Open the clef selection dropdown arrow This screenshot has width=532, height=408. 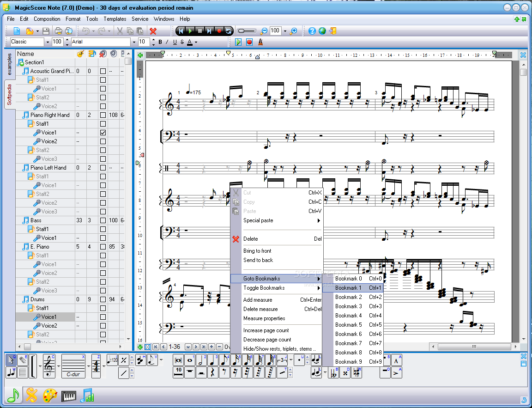tap(59, 366)
